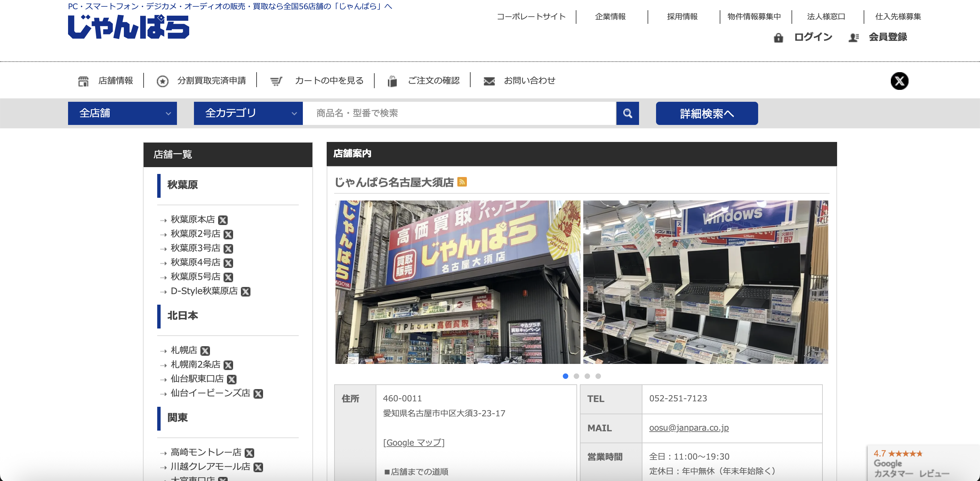Open the [Google マップ] link
The width and height of the screenshot is (980, 481).
(413, 443)
